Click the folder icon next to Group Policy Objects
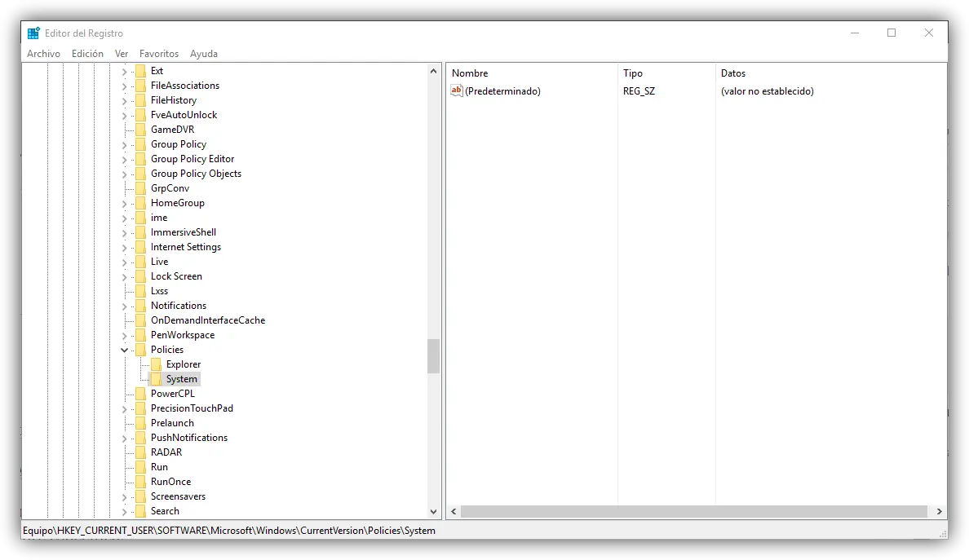The height and width of the screenshot is (560, 969). point(141,174)
